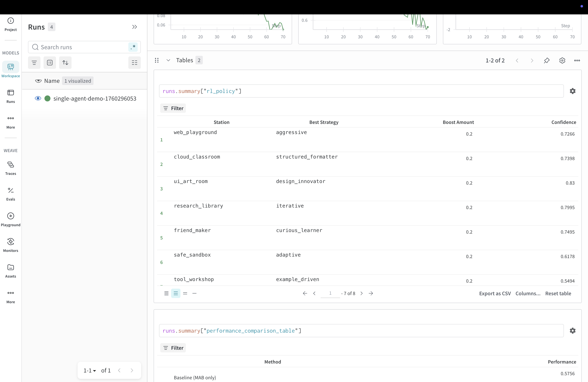Image resolution: width=588 pixels, height=382 pixels.
Task: Collapse the Tables section chevron
Action: click(168, 60)
